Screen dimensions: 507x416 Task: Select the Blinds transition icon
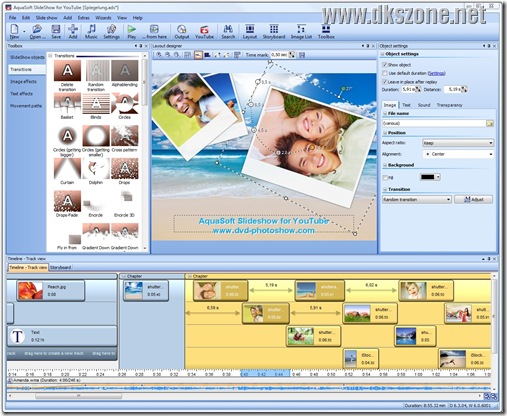point(96,103)
